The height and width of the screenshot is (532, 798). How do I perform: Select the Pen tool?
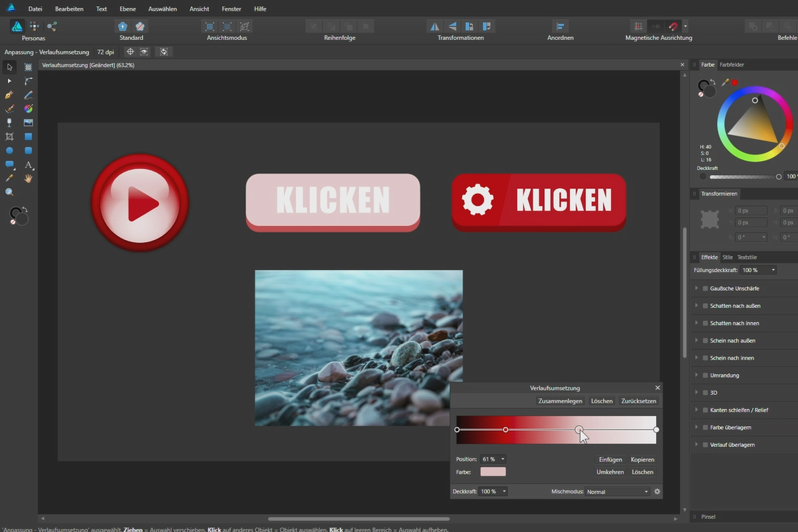pos(9,95)
